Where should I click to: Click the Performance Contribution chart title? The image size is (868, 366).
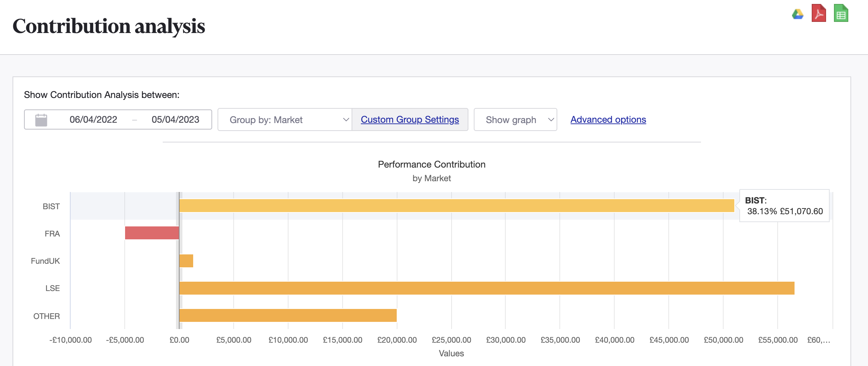point(431,164)
